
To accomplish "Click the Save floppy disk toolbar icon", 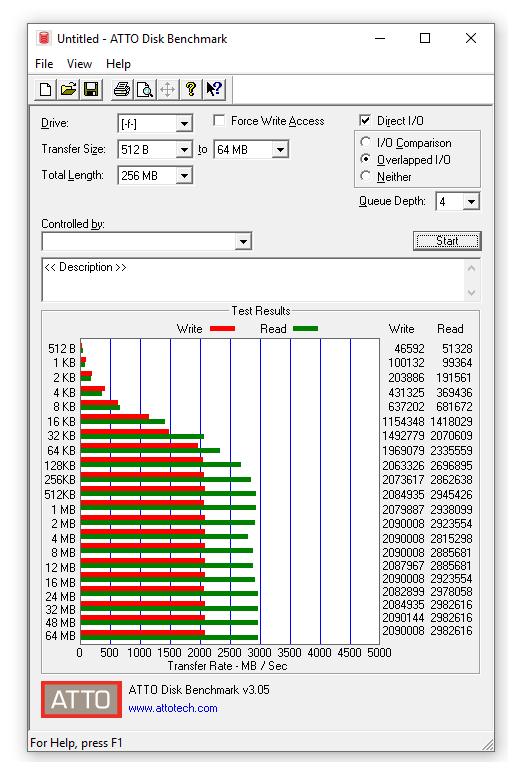I will pyautogui.click(x=91, y=89).
